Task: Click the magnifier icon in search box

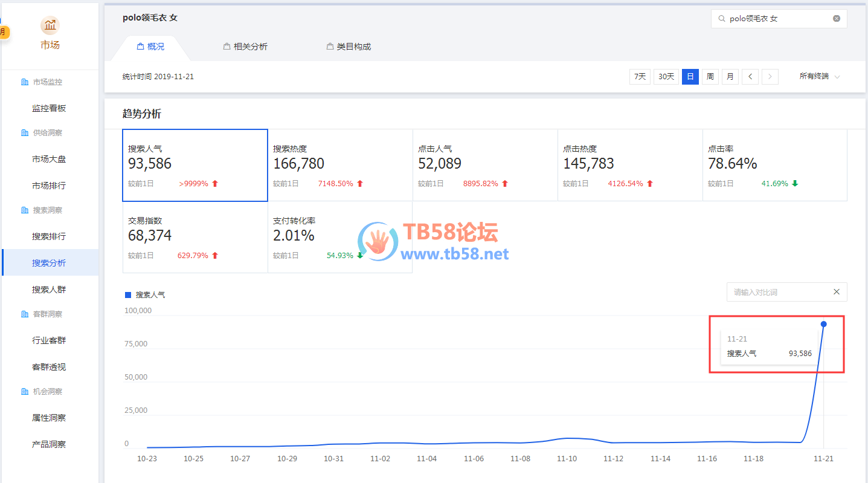Action: pos(721,19)
